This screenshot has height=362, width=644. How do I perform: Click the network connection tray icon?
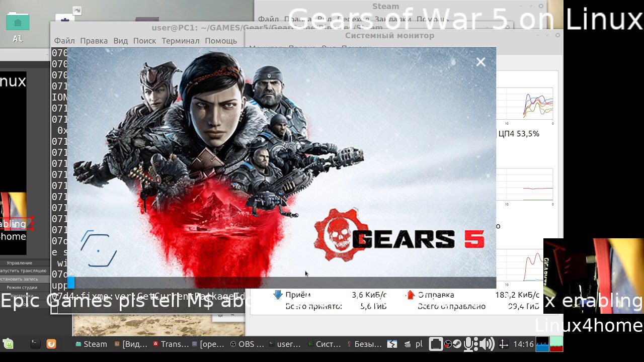[503, 344]
